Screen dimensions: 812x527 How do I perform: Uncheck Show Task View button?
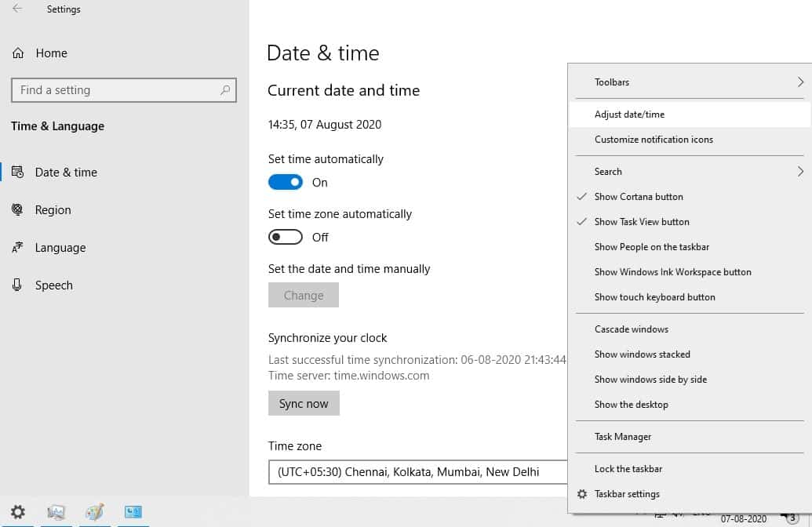coord(643,222)
